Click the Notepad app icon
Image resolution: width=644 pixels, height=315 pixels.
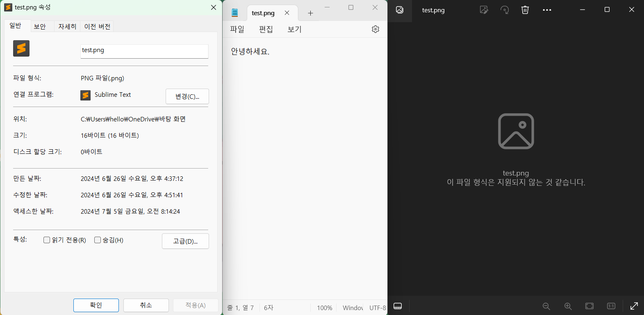click(234, 13)
